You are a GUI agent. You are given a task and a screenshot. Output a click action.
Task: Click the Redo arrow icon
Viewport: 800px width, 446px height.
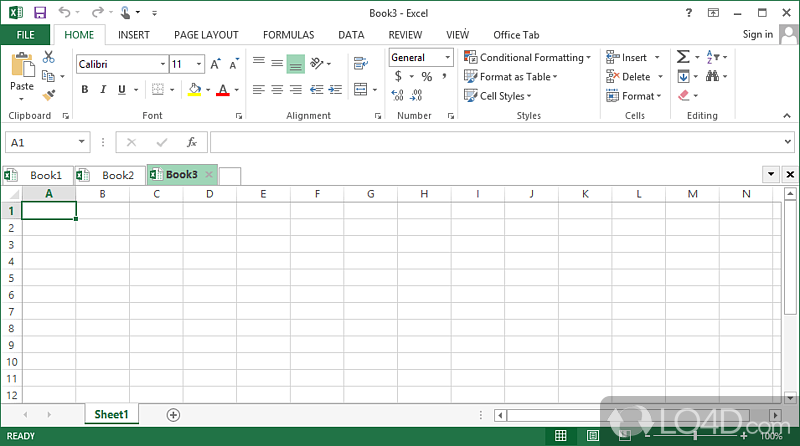97,12
